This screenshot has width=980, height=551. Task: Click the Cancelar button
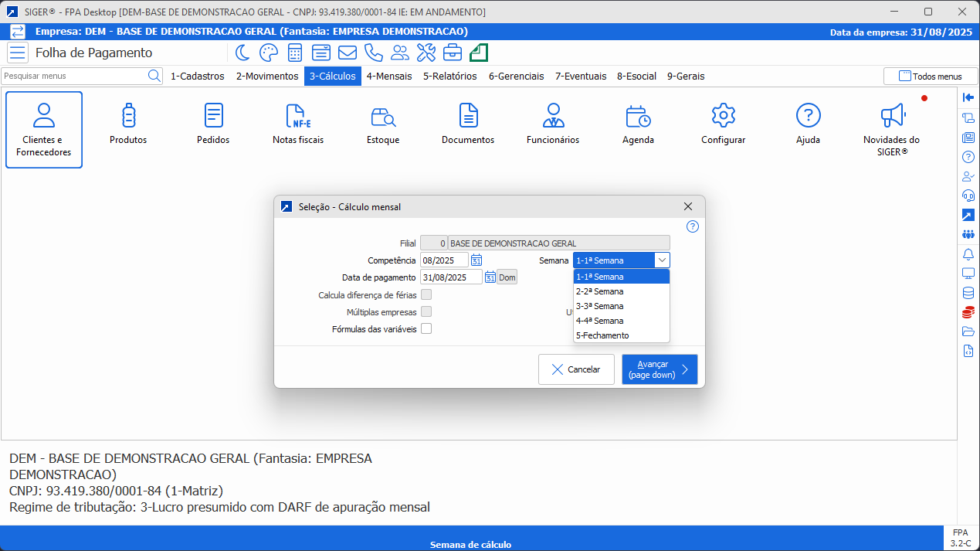point(576,369)
